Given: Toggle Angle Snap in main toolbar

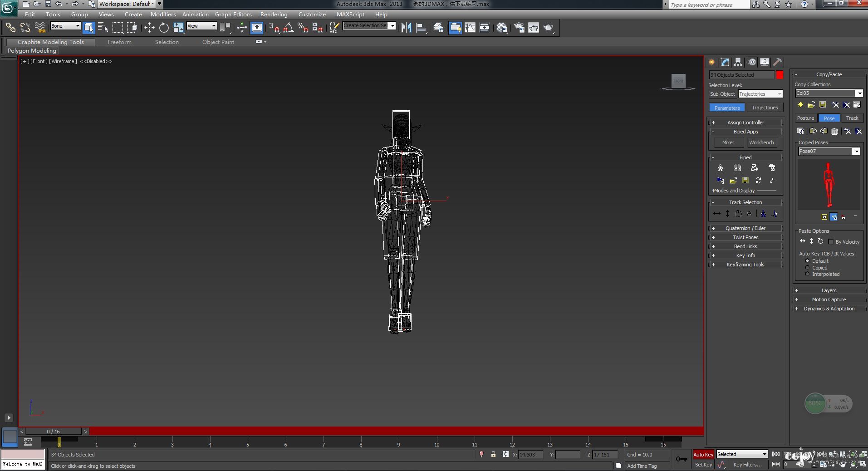Looking at the screenshot, I should tap(288, 28).
